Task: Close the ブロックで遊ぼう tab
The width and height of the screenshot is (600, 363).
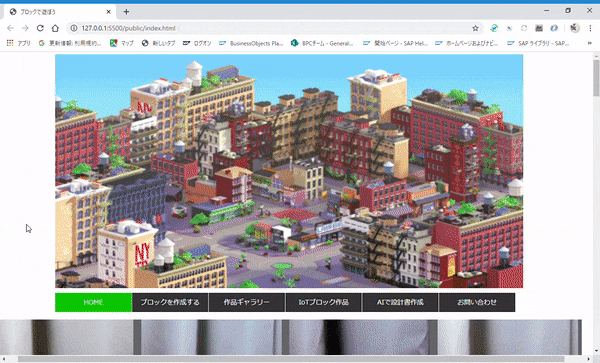Action: 108,12
